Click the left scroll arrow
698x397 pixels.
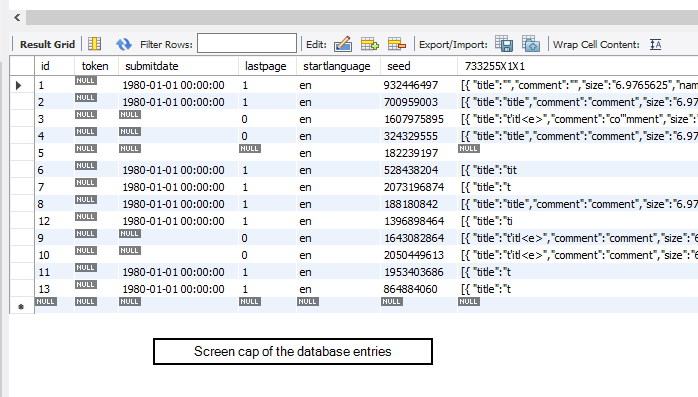[x=17, y=17]
